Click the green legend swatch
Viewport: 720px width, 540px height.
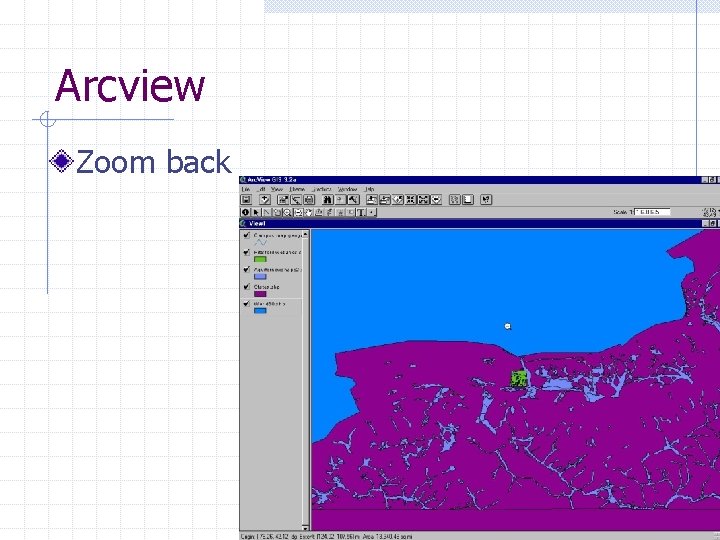tap(260, 259)
